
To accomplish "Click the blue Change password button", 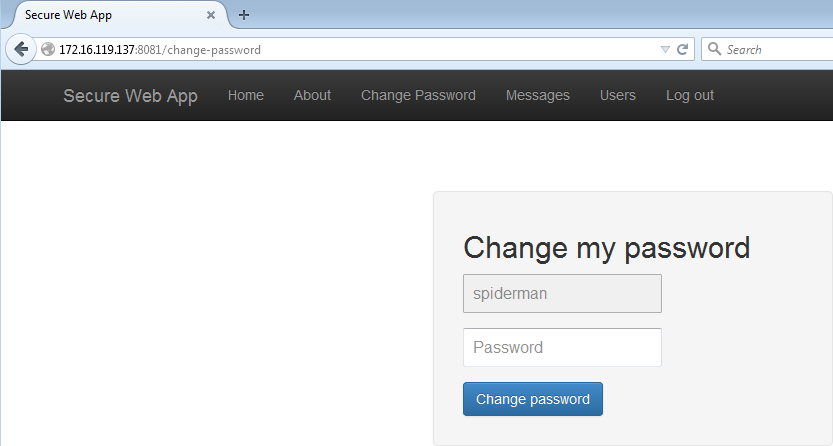I will tap(533, 399).
